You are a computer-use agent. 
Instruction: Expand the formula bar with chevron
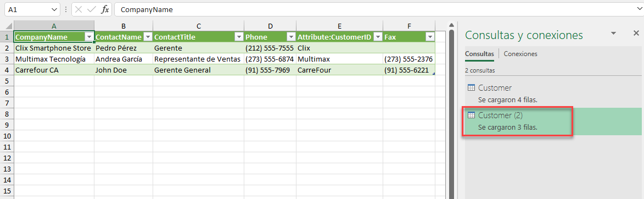tap(639, 9)
